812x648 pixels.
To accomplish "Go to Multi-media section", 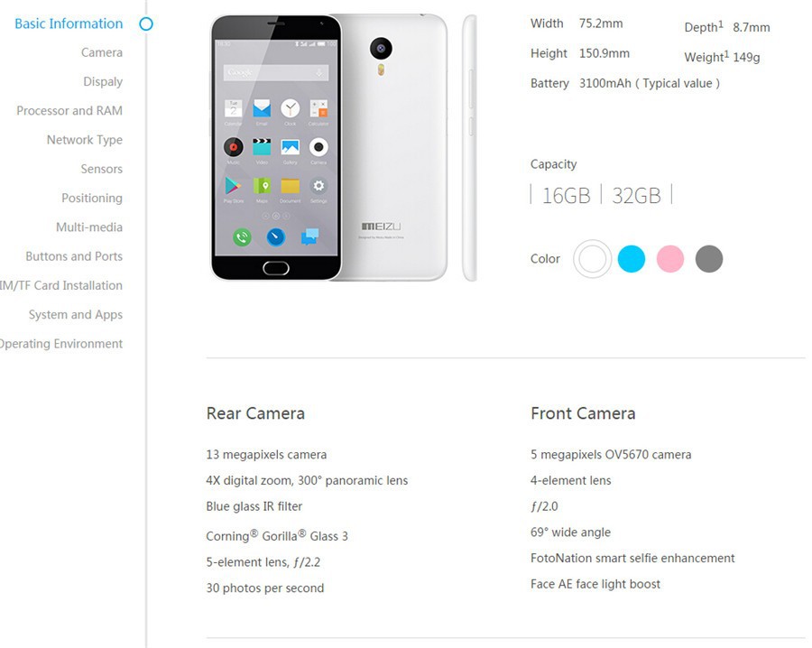I will (89, 227).
